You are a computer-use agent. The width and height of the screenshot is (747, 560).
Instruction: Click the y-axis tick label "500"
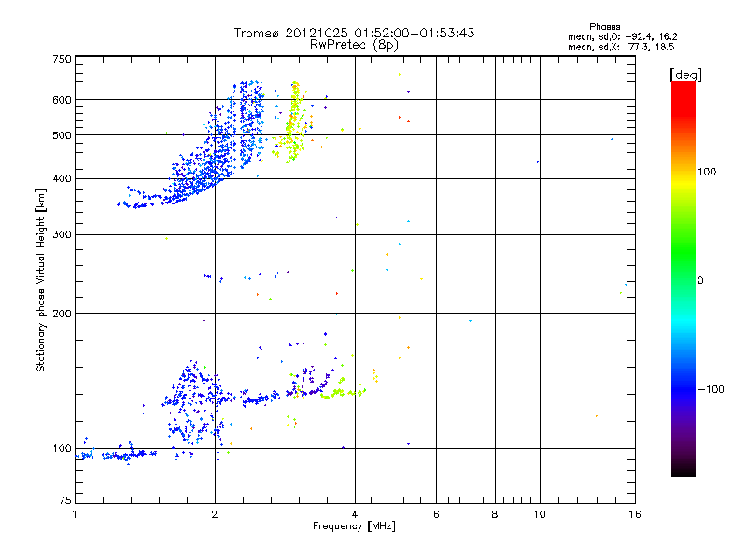click(63, 135)
